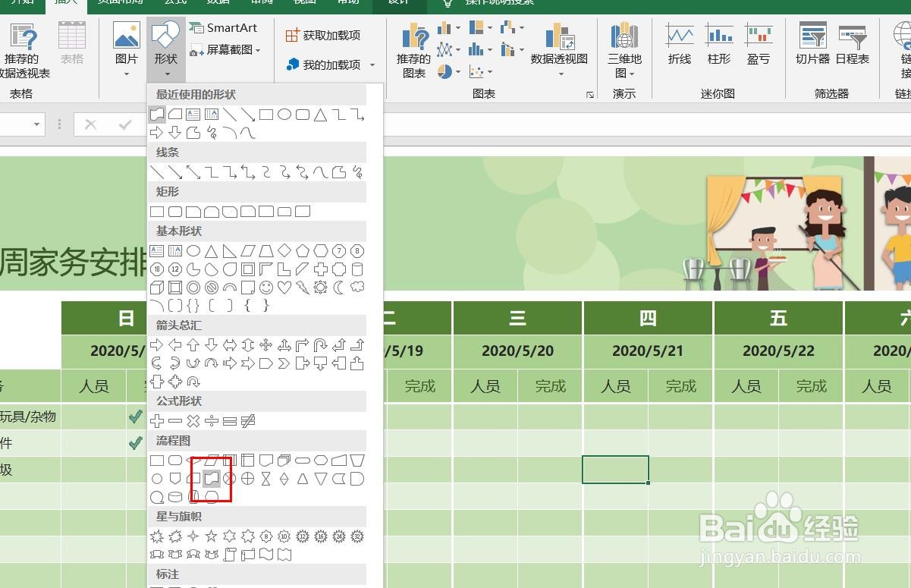
Task: Expand the Name Box dropdown arrow
Action: coord(36,125)
